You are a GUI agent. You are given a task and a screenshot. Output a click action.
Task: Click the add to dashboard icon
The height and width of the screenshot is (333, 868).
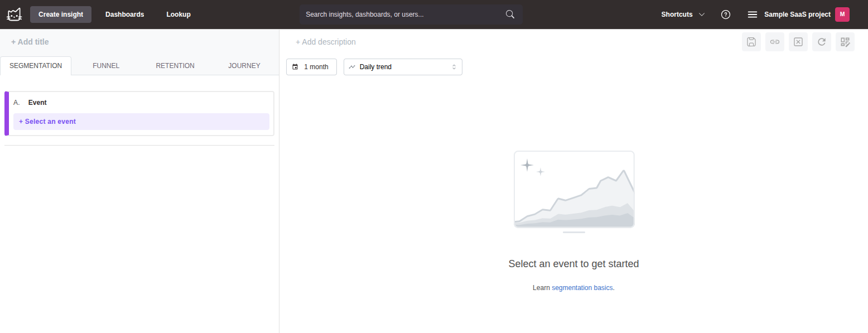(x=845, y=42)
